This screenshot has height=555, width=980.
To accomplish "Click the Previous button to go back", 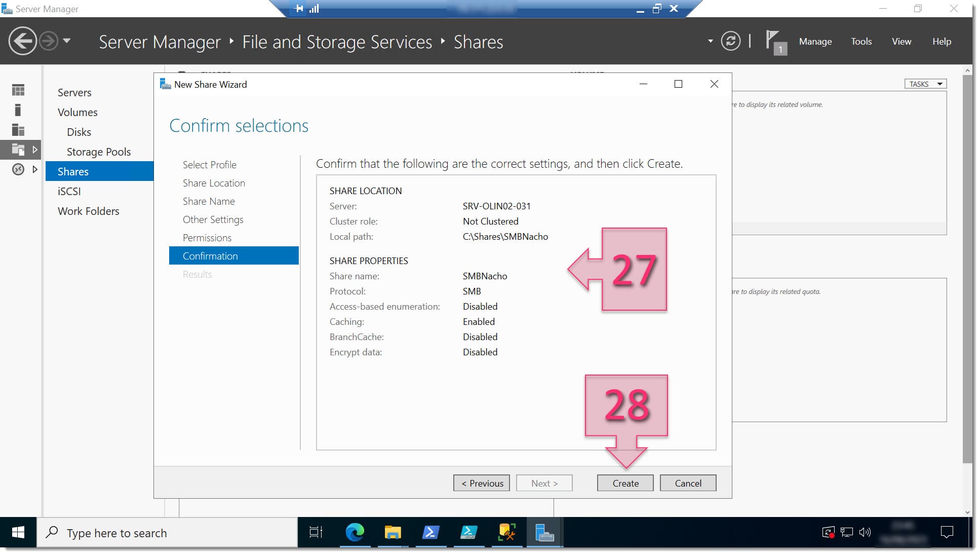I will [482, 483].
